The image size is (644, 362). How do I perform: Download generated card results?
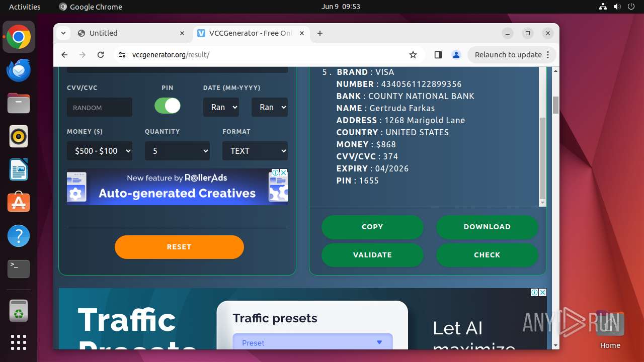point(487,227)
